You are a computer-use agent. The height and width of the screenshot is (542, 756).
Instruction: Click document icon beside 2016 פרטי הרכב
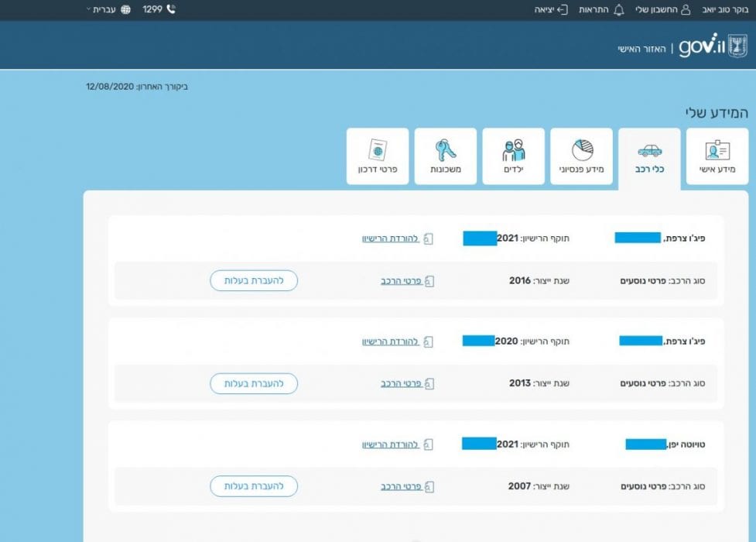click(x=429, y=281)
